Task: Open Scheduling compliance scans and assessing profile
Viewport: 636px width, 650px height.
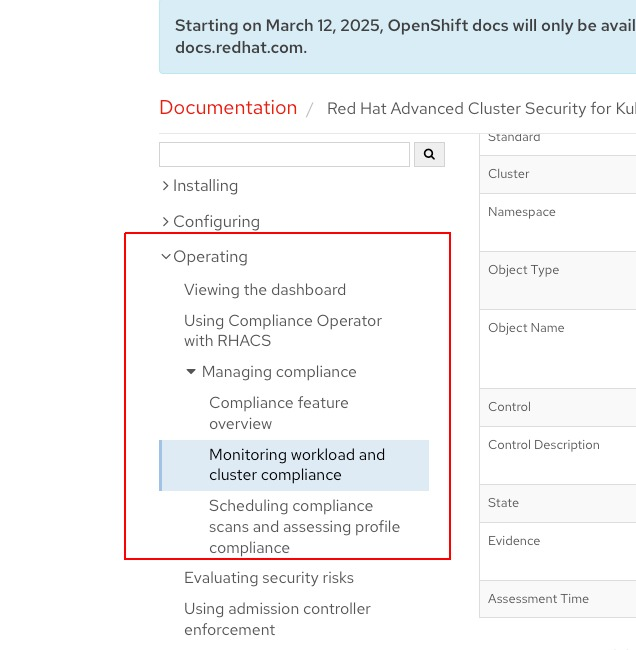Action: [x=304, y=527]
